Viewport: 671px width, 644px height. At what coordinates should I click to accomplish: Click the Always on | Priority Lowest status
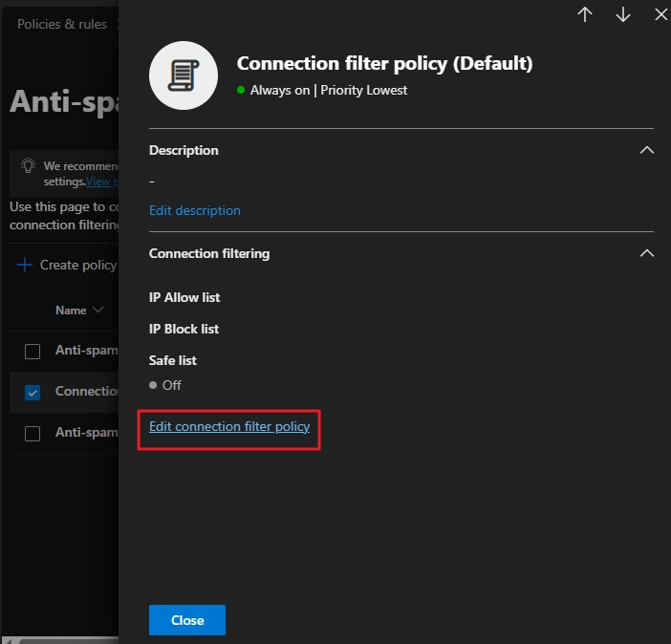(x=322, y=90)
